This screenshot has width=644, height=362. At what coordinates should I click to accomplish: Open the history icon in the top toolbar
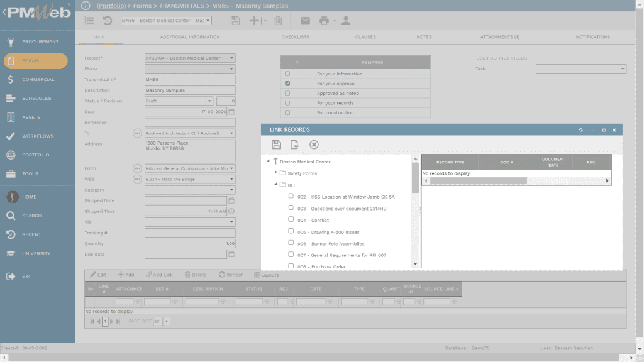pyautogui.click(x=107, y=21)
